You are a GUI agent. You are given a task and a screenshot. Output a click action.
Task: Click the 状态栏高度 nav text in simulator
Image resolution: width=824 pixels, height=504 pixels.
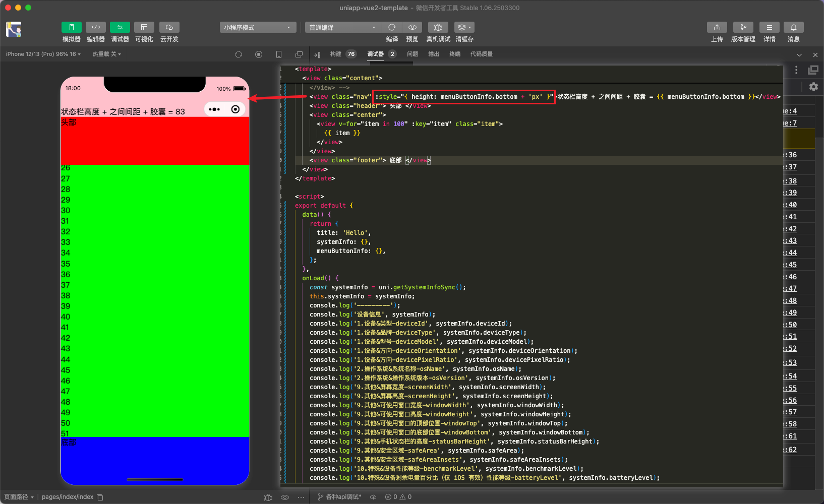[123, 111]
